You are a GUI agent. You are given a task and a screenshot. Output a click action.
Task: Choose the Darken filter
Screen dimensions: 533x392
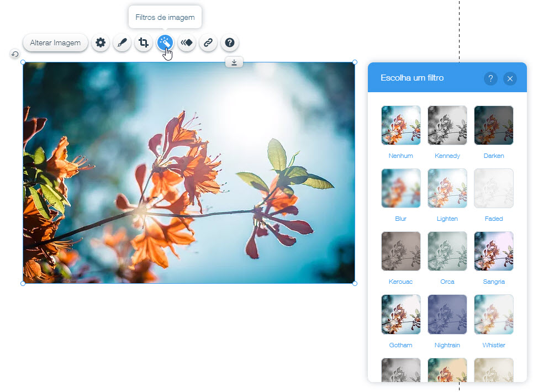493,125
